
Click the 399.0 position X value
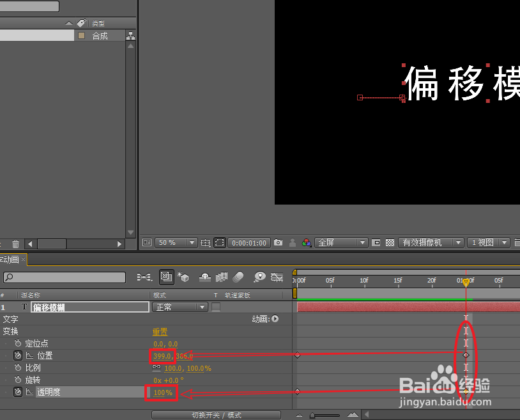click(x=162, y=356)
